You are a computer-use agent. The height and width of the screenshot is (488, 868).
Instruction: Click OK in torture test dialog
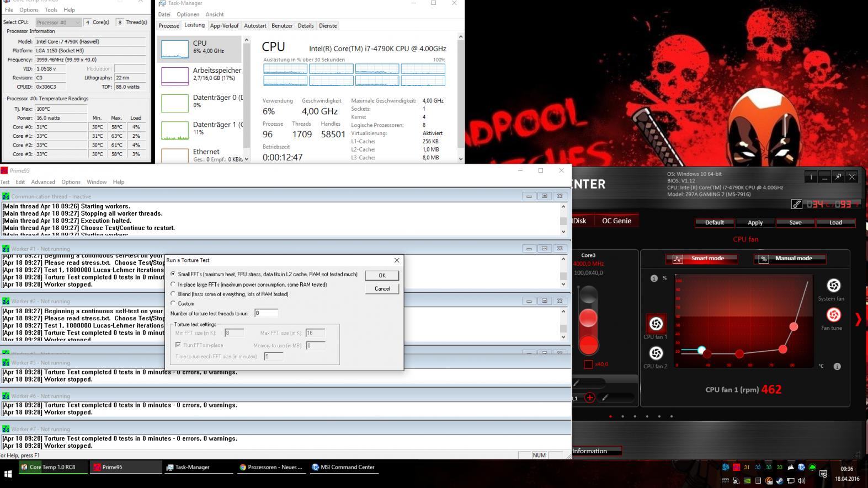coord(382,275)
